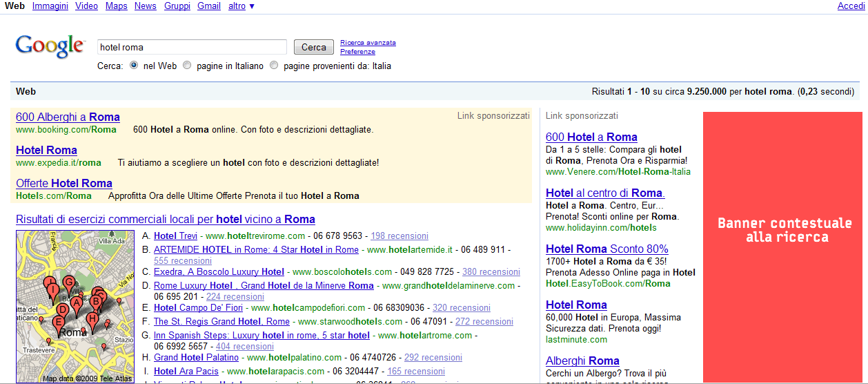The width and height of the screenshot is (868, 384).
Task: Open '272 recensioni' reviews link
Action: coord(484,321)
